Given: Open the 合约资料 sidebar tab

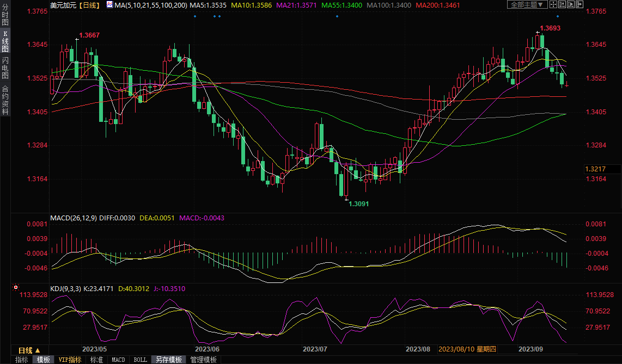Looking at the screenshot, I should click(5, 100).
